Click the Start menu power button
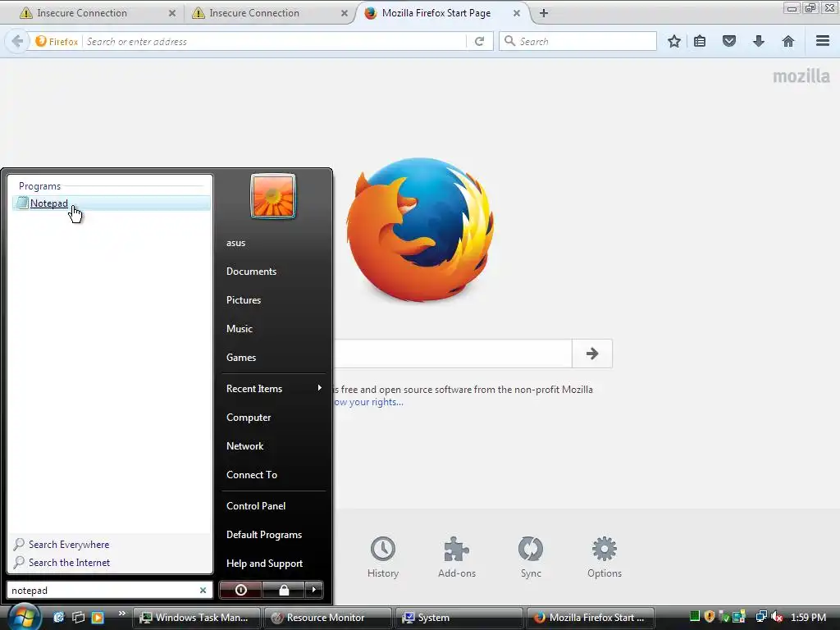This screenshot has width=840, height=630. click(x=240, y=590)
